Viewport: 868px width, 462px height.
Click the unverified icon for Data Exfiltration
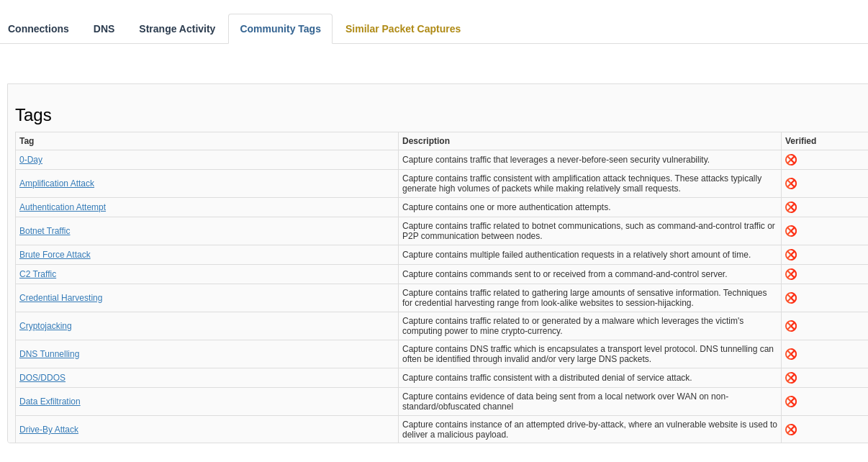point(791,402)
